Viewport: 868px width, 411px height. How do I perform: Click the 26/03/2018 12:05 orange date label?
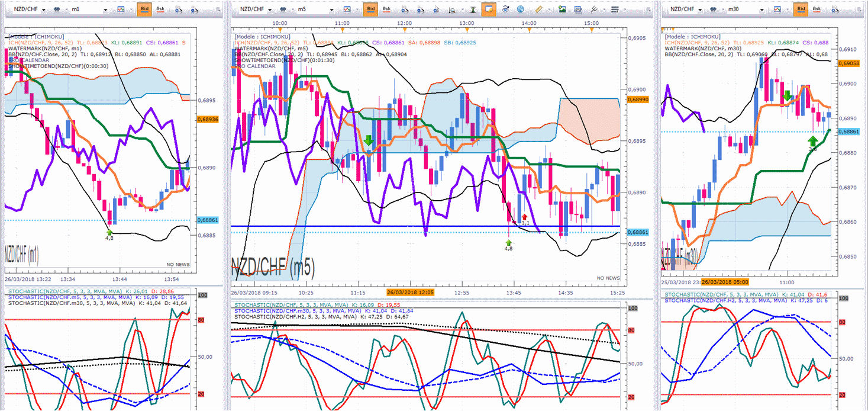coord(411,292)
